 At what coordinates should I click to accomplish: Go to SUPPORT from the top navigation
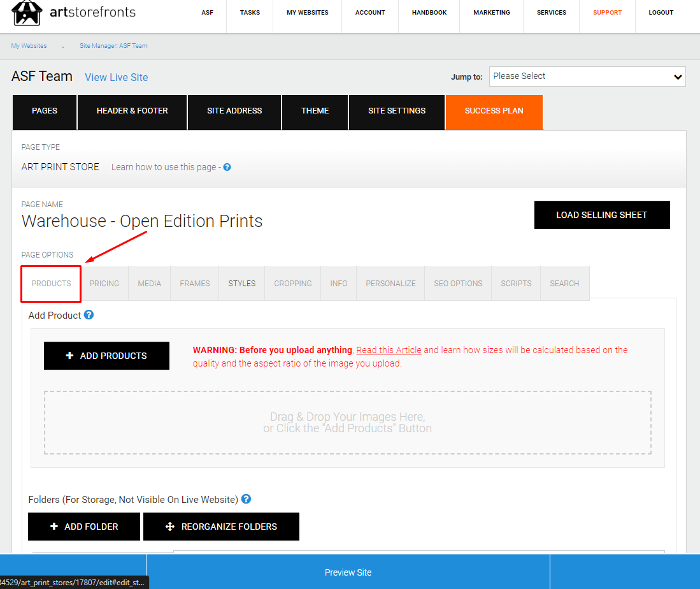pyautogui.click(x=607, y=12)
